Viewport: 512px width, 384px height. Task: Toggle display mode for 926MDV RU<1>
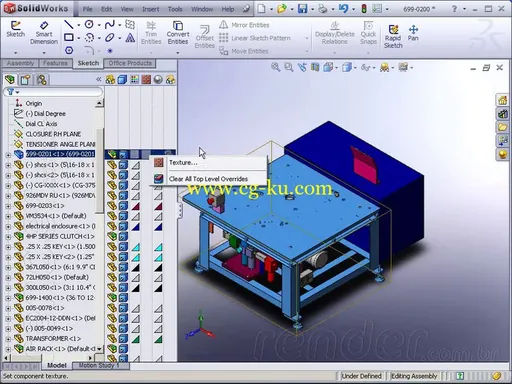pyautogui.click(x=123, y=195)
